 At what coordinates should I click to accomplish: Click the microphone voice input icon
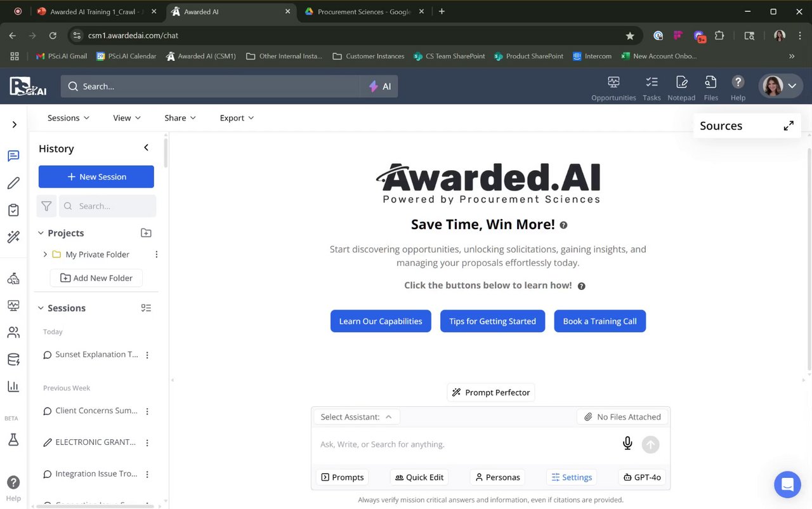(627, 444)
